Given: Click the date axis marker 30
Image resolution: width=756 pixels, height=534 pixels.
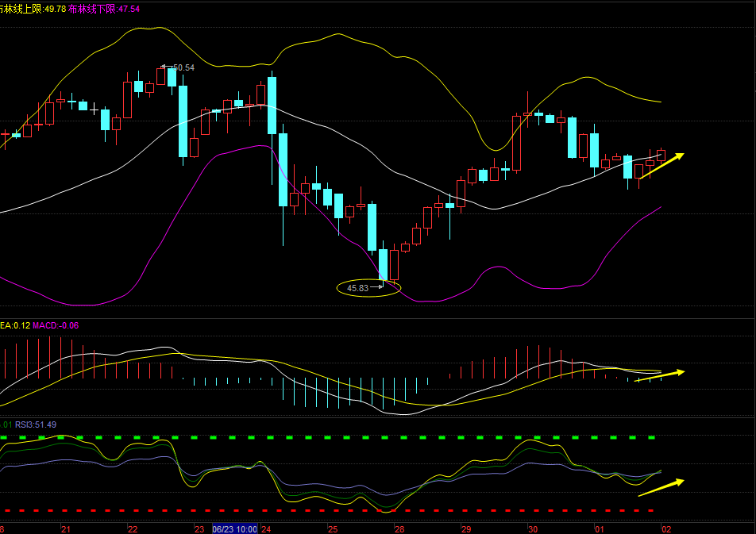Looking at the screenshot, I should tap(533, 529).
